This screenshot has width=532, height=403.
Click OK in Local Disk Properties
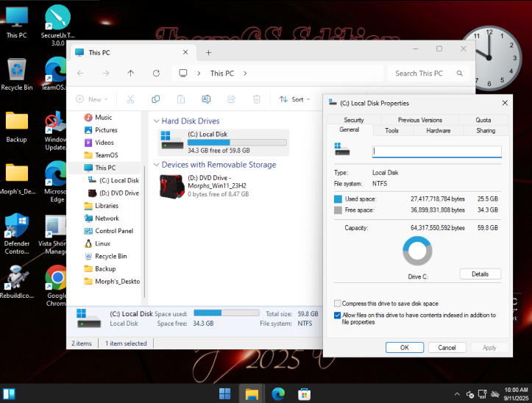[x=405, y=347]
